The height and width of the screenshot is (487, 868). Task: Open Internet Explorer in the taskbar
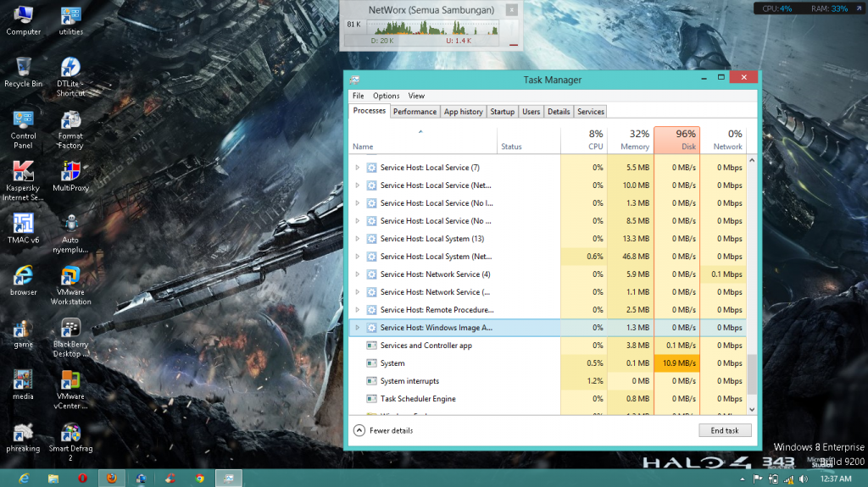coord(24,479)
